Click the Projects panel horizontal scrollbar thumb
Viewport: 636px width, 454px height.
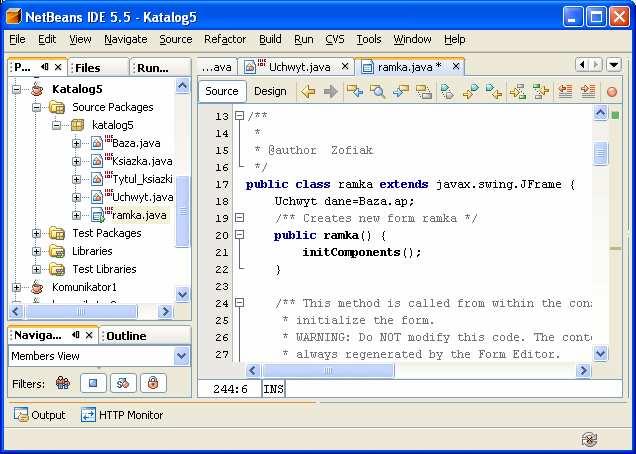point(81,312)
